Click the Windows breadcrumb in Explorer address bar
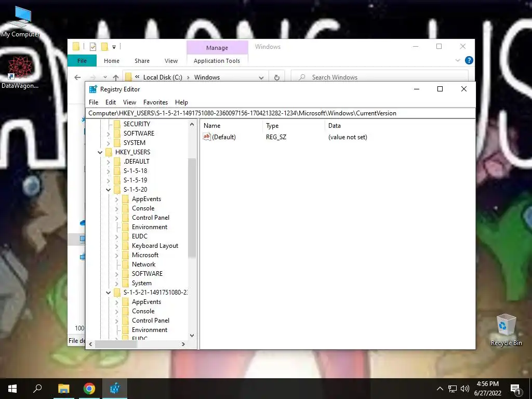The width and height of the screenshot is (532, 399). click(x=207, y=77)
